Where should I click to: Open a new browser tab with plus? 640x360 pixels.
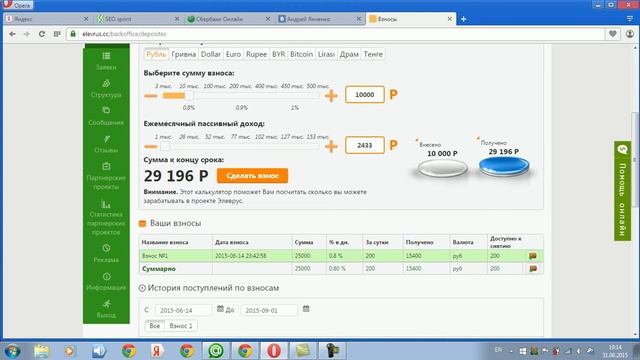point(463,19)
